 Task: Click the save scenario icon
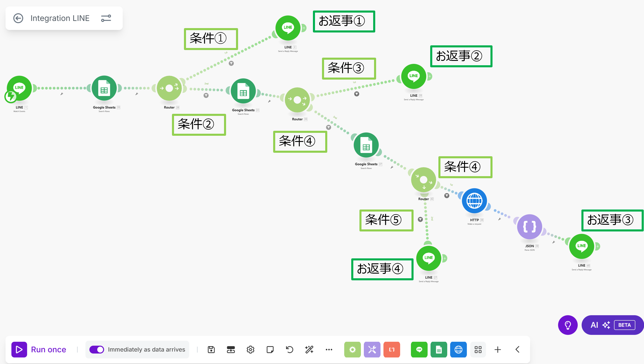click(x=211, y=349)
